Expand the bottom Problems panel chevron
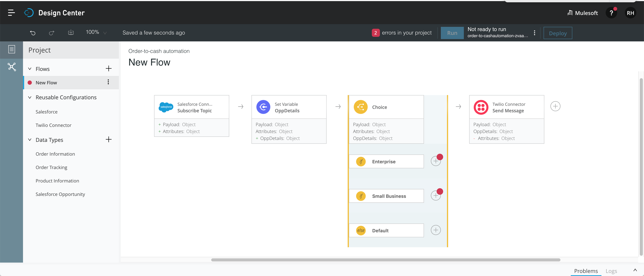Image resolution: width=644 pixels, height=276 pixels. point(635,270)
